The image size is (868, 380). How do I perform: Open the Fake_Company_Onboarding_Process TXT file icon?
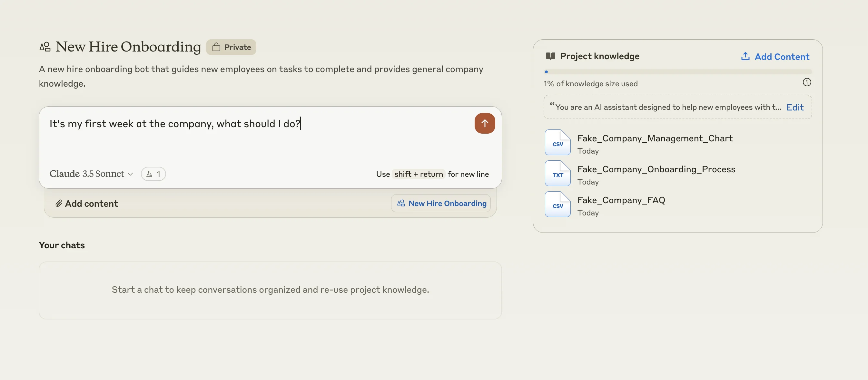[558, 174]
